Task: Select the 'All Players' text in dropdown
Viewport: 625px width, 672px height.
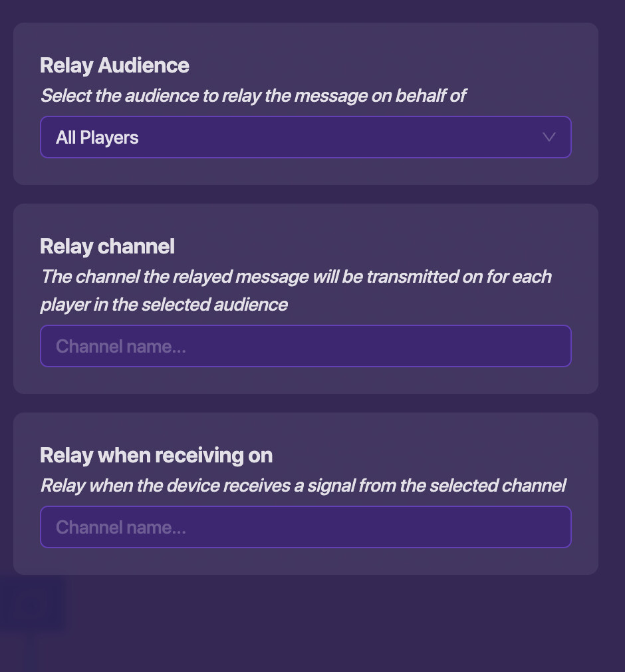Action: point(97,138)
